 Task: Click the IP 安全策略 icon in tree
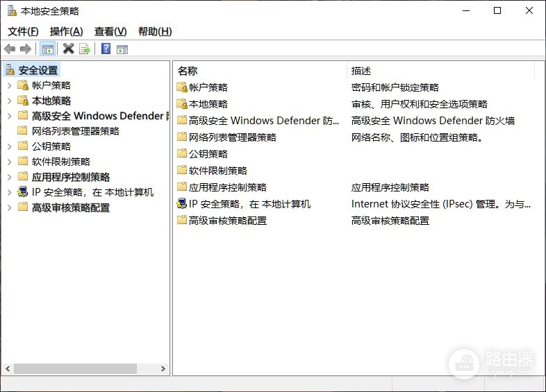pos(23,191)
